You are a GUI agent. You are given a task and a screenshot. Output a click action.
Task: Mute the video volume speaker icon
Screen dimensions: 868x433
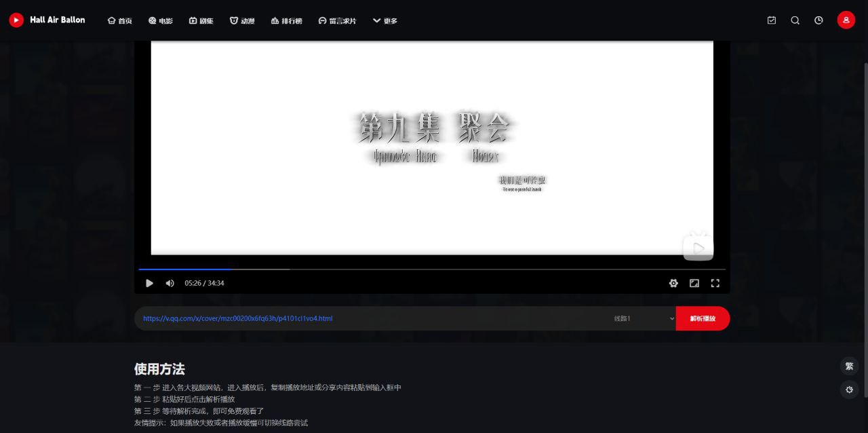tap(170, 283)
